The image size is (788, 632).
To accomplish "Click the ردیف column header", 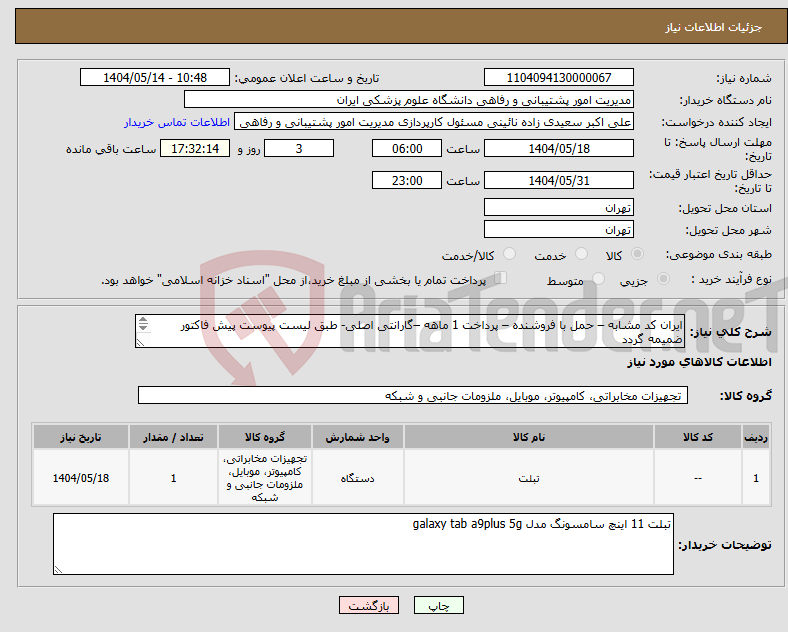I will tap(756, 437).
